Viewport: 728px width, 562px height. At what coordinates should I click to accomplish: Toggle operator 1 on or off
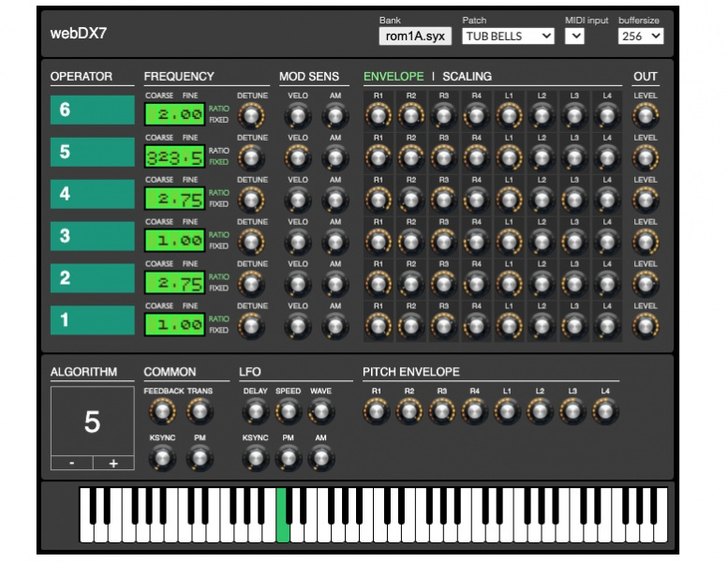pos(93,319)
